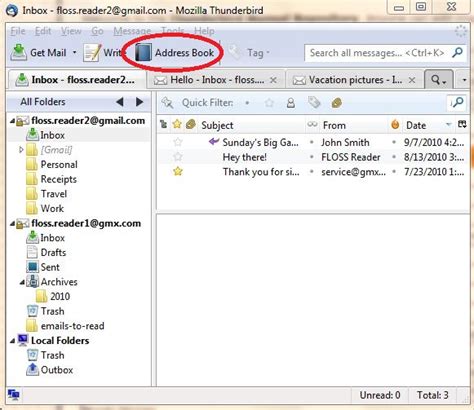Open the Address Book from the toolbar
Image resolution: width=474 pixels, height=410 pixels.
pos(175,53)
